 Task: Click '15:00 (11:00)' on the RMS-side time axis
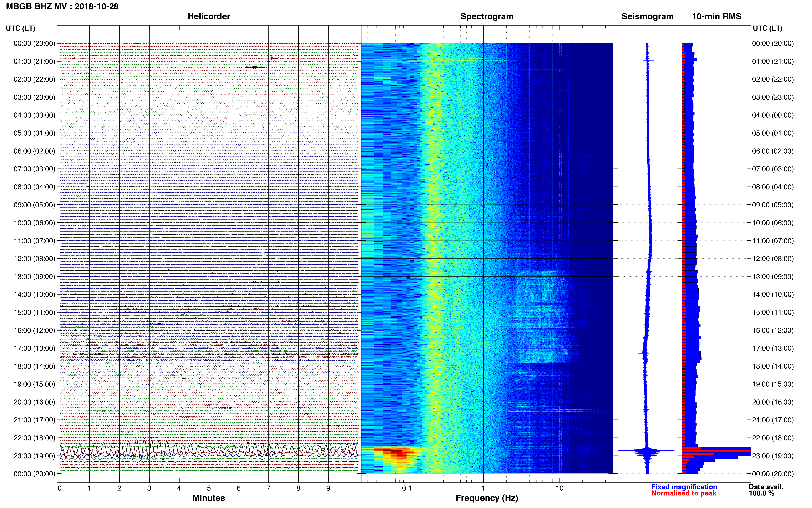coord(773,312)
